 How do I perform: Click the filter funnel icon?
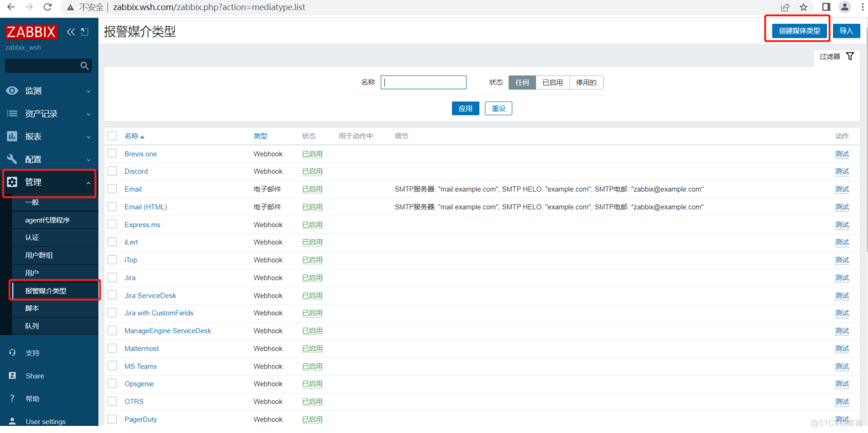coord(850,56)
